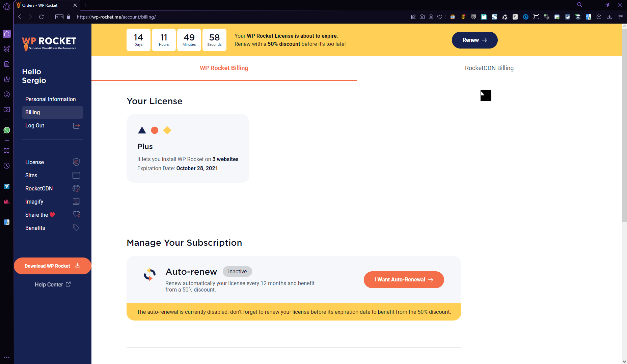Open the browser downloads icon
627x364 pixels.
click(610, 17)
